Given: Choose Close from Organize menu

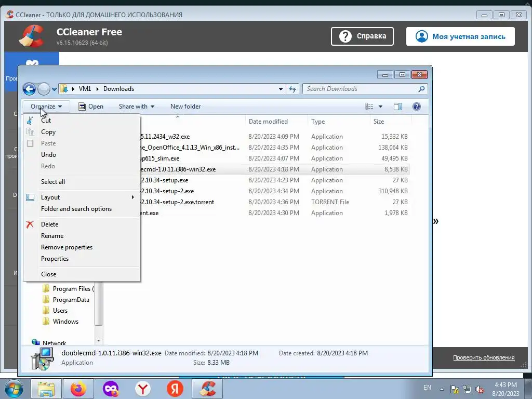Looking at the screenshot, I should coord(82,274).
